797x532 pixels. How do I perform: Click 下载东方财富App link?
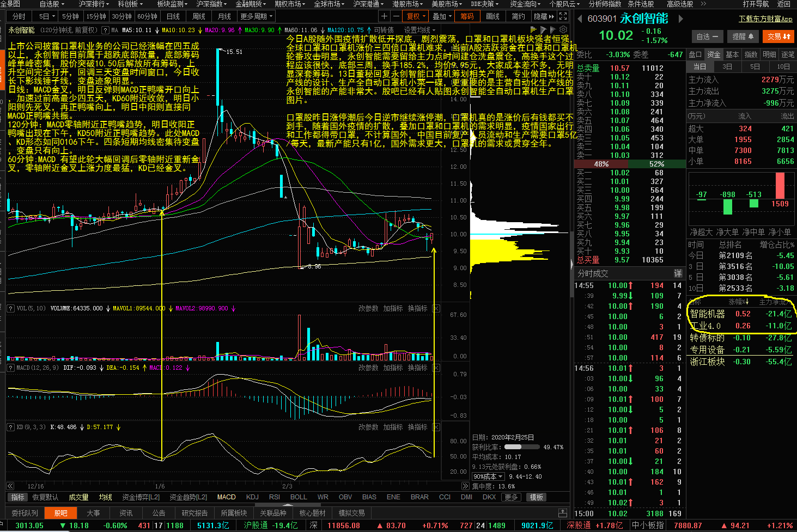click(x=765, y=19)
